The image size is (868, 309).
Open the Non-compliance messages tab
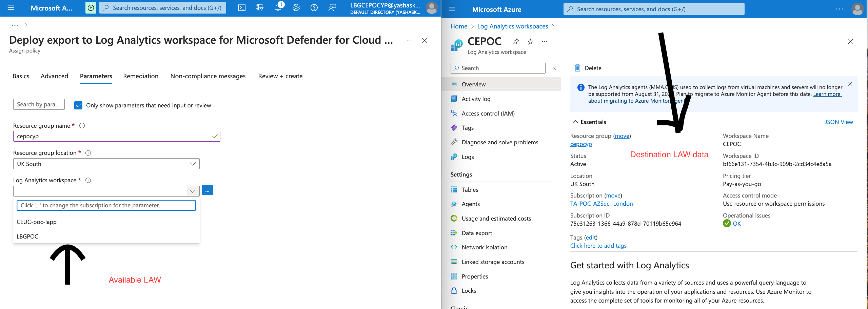tap(208, 76)
